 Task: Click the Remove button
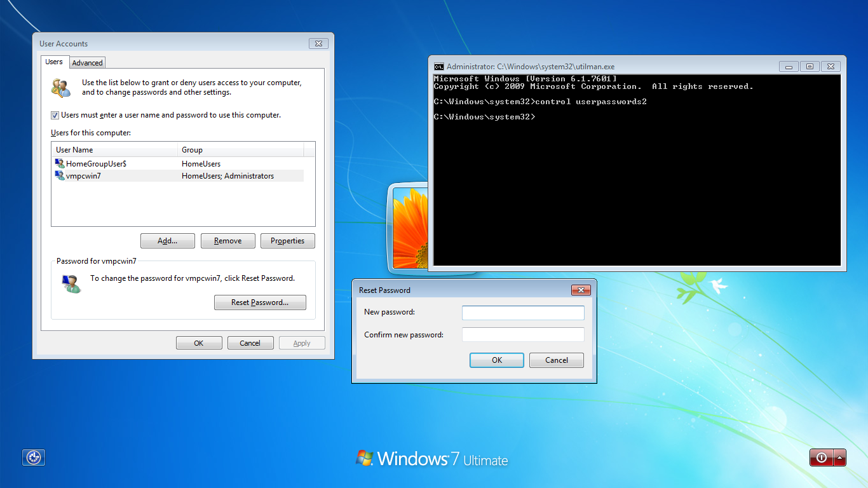(x=227, y=241)
